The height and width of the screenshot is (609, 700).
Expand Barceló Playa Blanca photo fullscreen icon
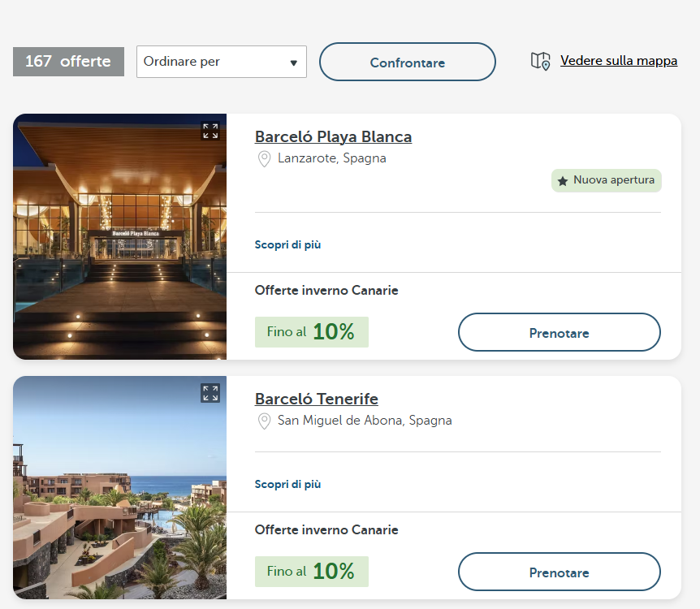[210, 131]
